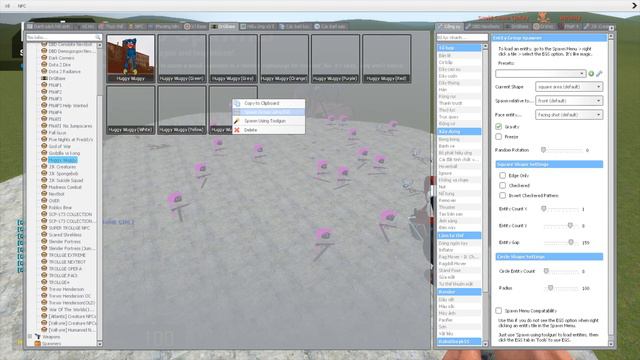
Task: Edit presets using the wrench icon
Action: [599, 73]
